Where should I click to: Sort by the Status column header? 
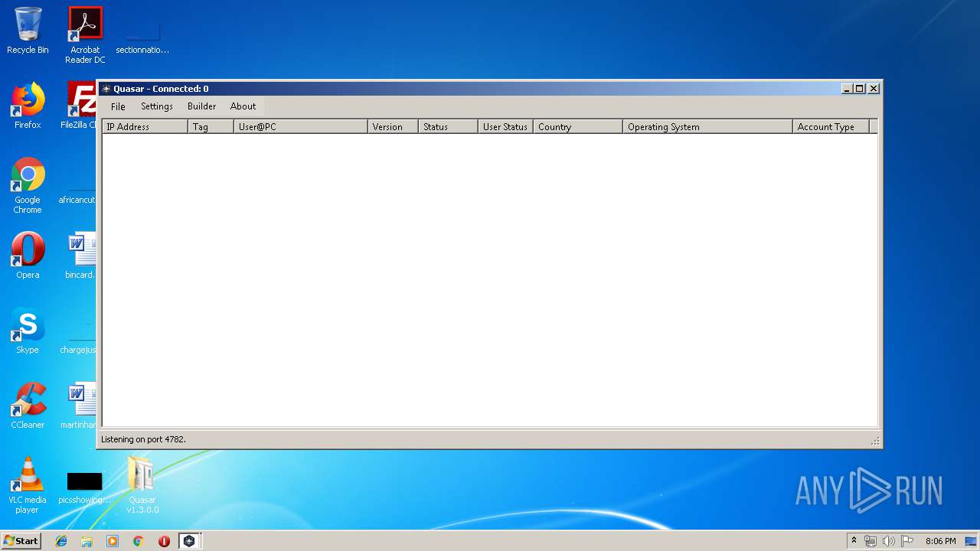click(x=449, y=127)
